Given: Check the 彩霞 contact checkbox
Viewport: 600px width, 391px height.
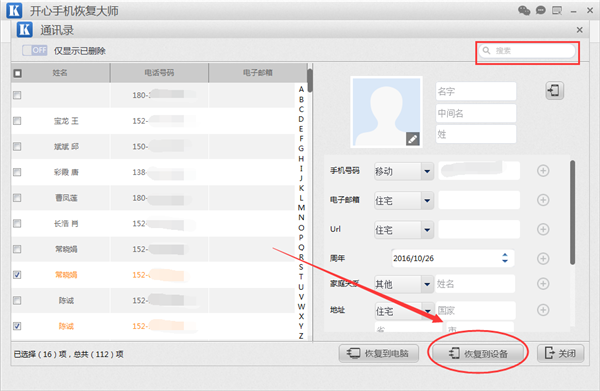Looking at the screenshot, I should point(17,172).
